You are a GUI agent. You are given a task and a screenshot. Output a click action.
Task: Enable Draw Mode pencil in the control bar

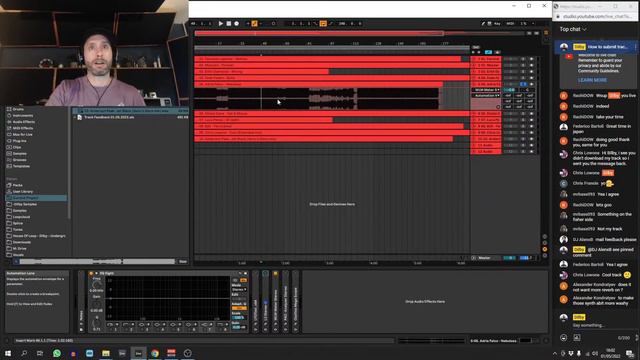click(x=483, y=24)
